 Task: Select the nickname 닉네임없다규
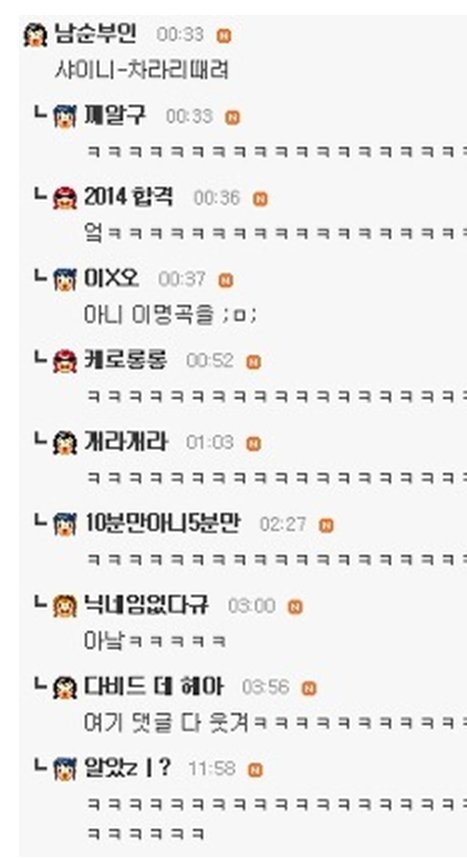pos(146,605)
